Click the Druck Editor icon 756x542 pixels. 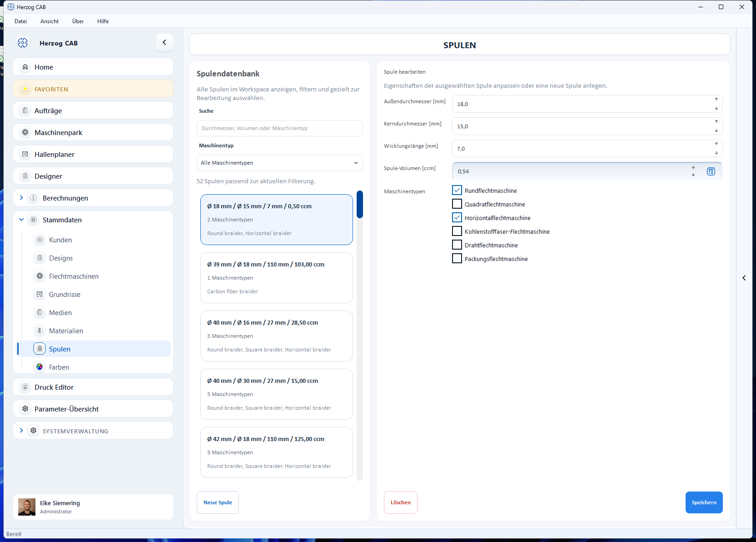(25, 387)
